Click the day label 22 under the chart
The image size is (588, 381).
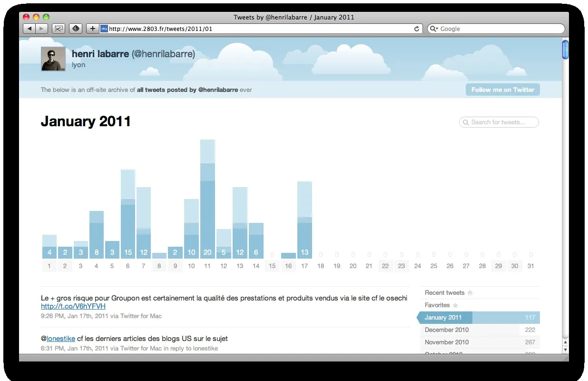pyautogui.click(x=385, y=266)
